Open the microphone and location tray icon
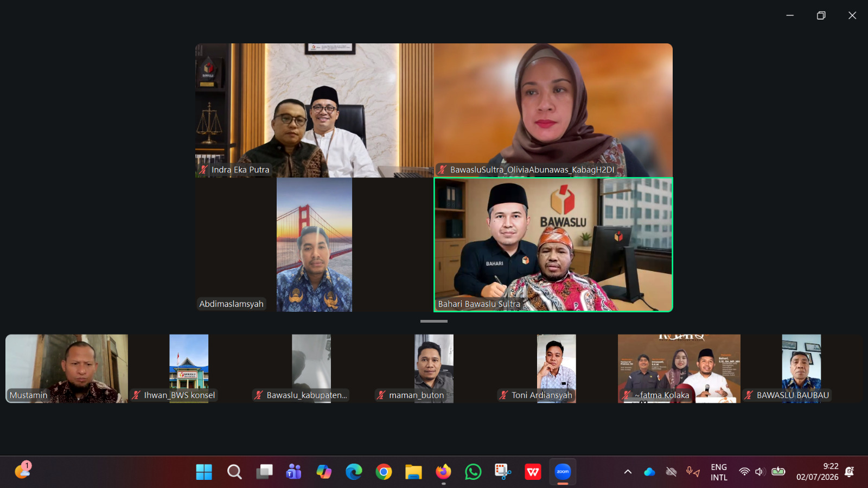Screen dimensions: 868x488 pyautogui.click(x=693, y=472)
